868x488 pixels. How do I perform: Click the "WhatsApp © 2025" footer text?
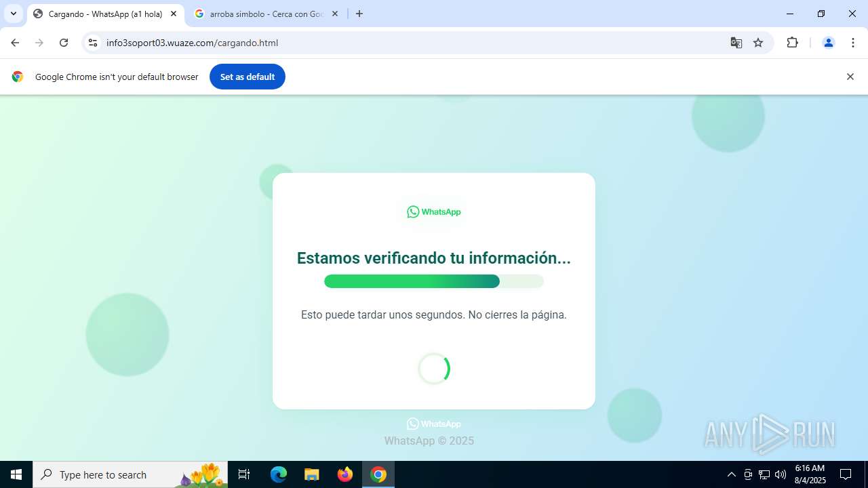429,441
